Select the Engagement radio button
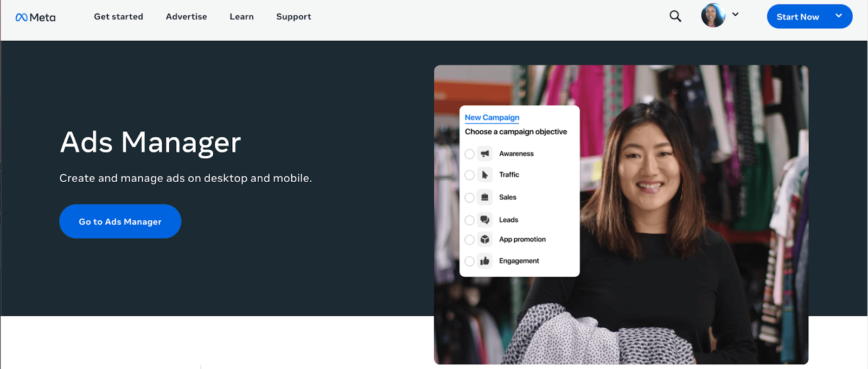Screen dimensions: 868x369 tap(470, 262)
